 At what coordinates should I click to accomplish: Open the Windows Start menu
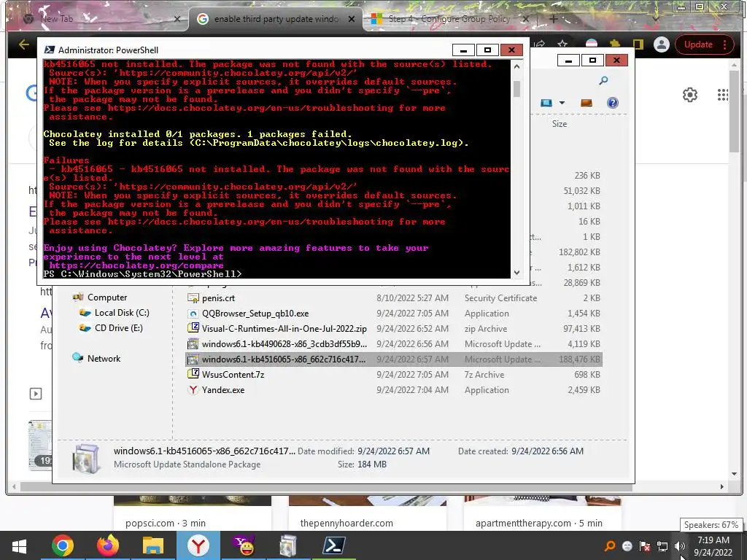pyautogui.click(x=19, y=545)
